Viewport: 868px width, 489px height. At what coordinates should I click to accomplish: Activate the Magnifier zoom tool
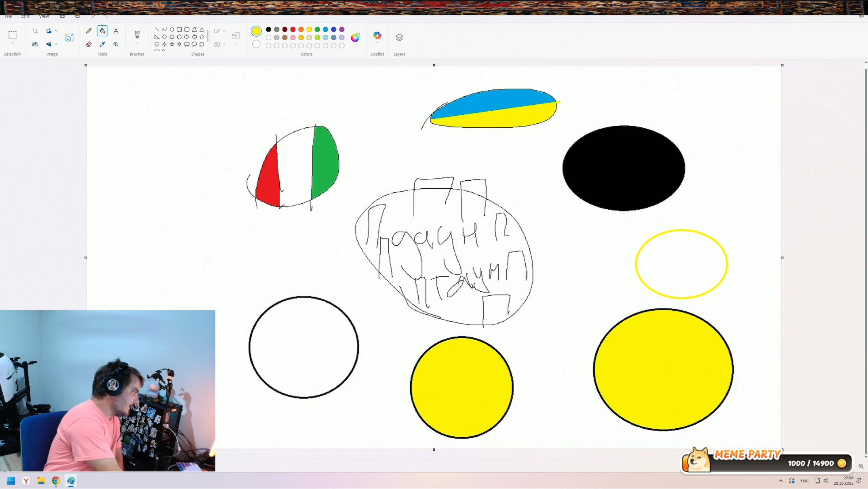116,44
